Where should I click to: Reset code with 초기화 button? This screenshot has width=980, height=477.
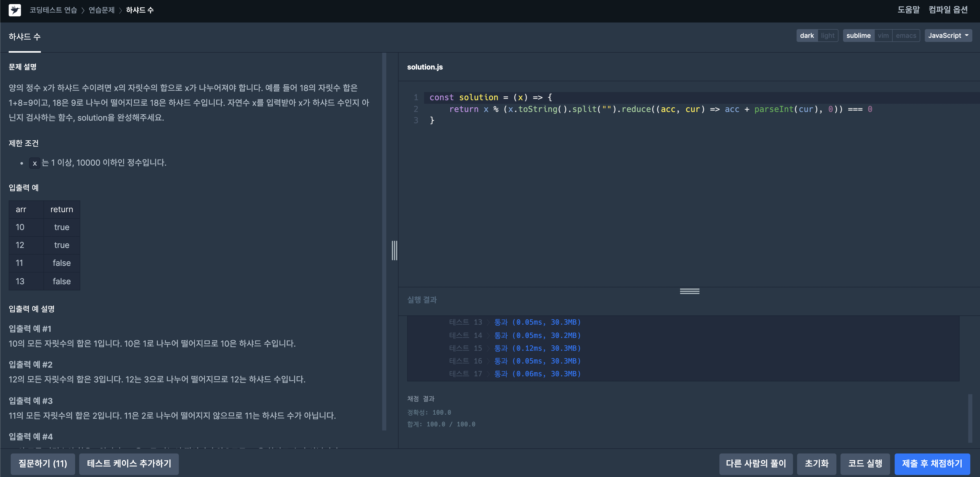coord(816,463)
